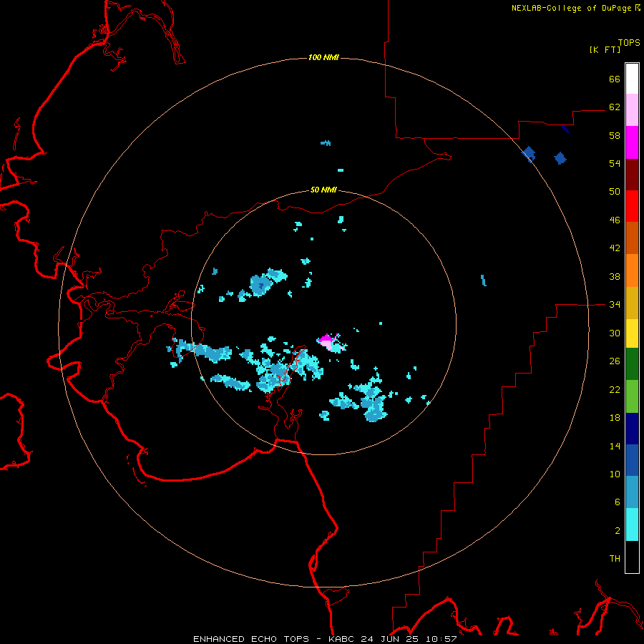Viewport: 644px width, 644px height.
Task: Click the bright red legend swatch
Action: pyautogui.click(x=632, y=206)
